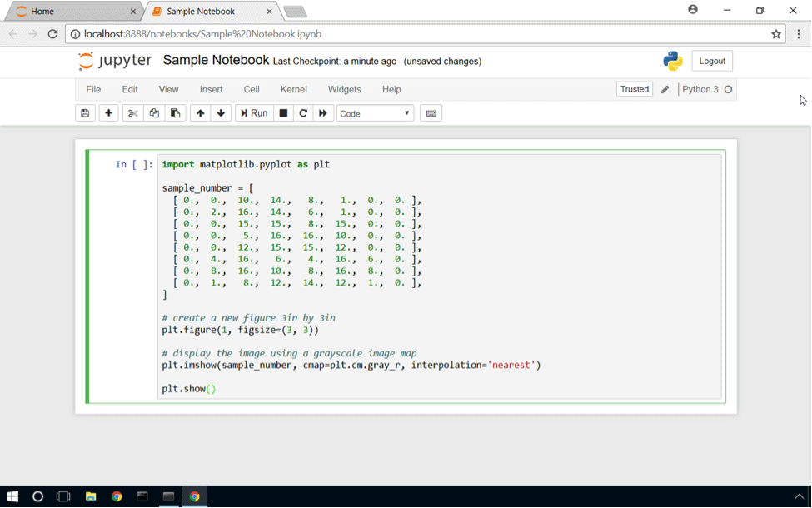Open the cell type dropdown showing Code

[375, 112]
